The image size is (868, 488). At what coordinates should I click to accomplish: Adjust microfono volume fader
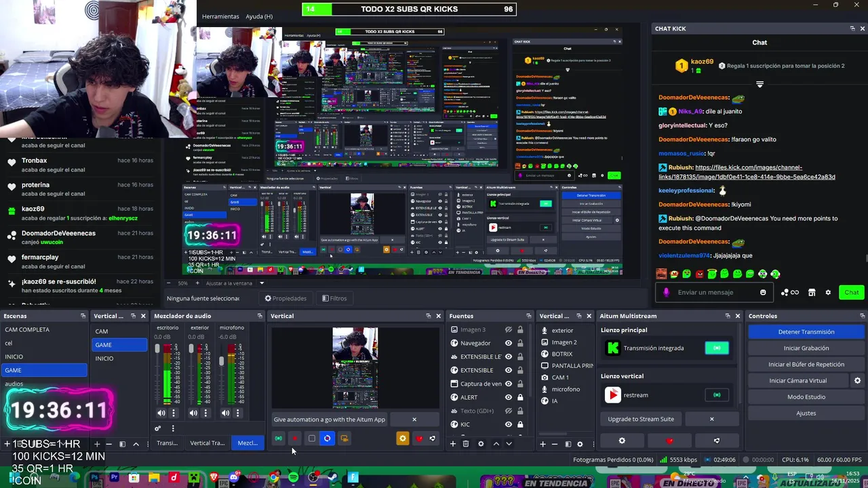coord(222,361)
